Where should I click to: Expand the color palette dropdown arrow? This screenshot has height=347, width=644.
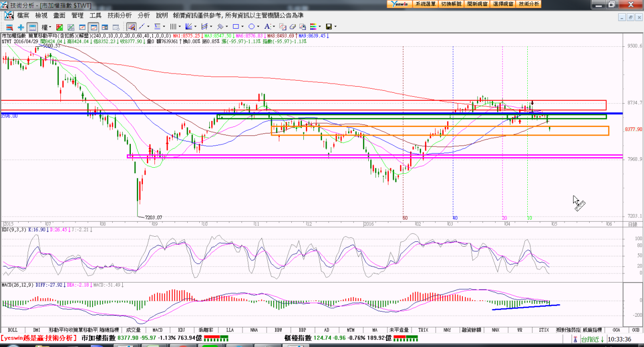coord(320,27)
